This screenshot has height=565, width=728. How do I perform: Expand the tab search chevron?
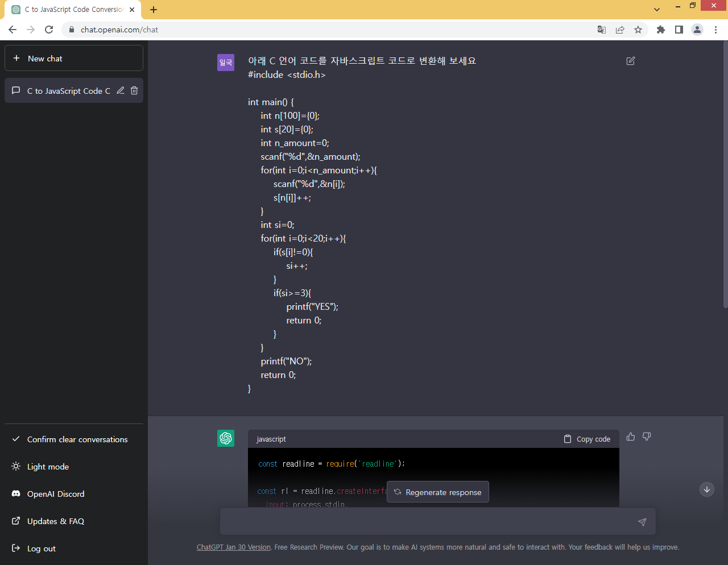657,10
